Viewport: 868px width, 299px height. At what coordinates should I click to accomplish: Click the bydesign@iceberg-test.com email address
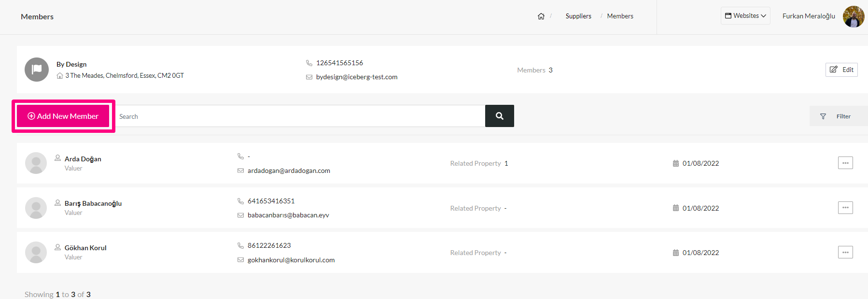point(357,77)
